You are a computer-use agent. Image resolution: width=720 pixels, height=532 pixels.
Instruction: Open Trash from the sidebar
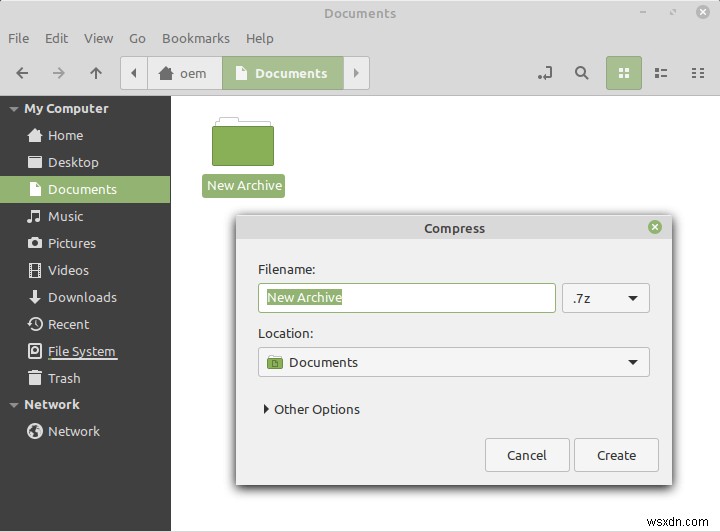pos(64,378)
